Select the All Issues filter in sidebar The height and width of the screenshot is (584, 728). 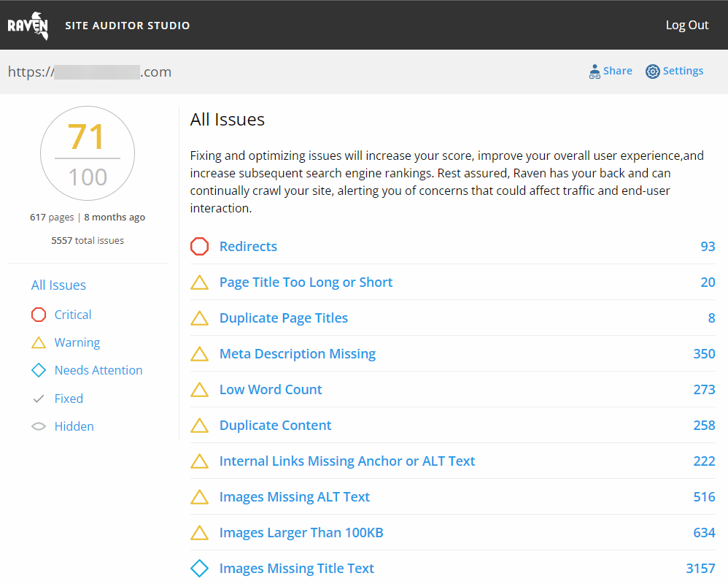58,285
